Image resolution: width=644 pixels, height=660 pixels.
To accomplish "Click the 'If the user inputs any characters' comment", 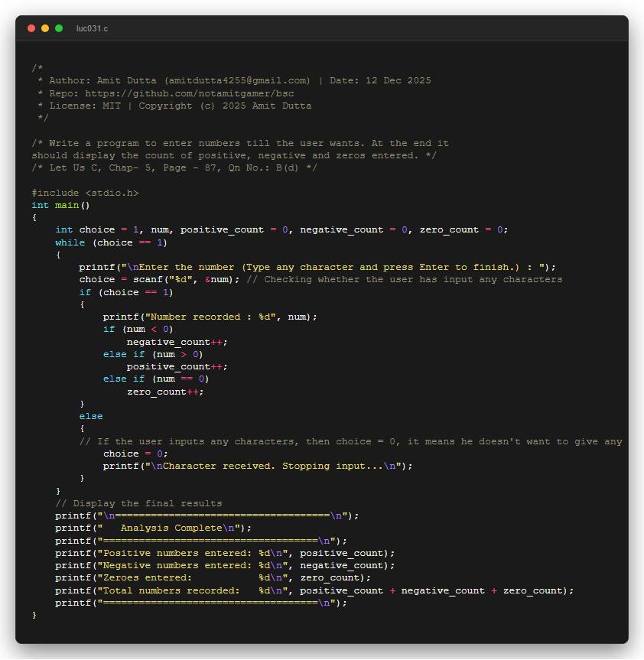I will [x=350, y=441].
